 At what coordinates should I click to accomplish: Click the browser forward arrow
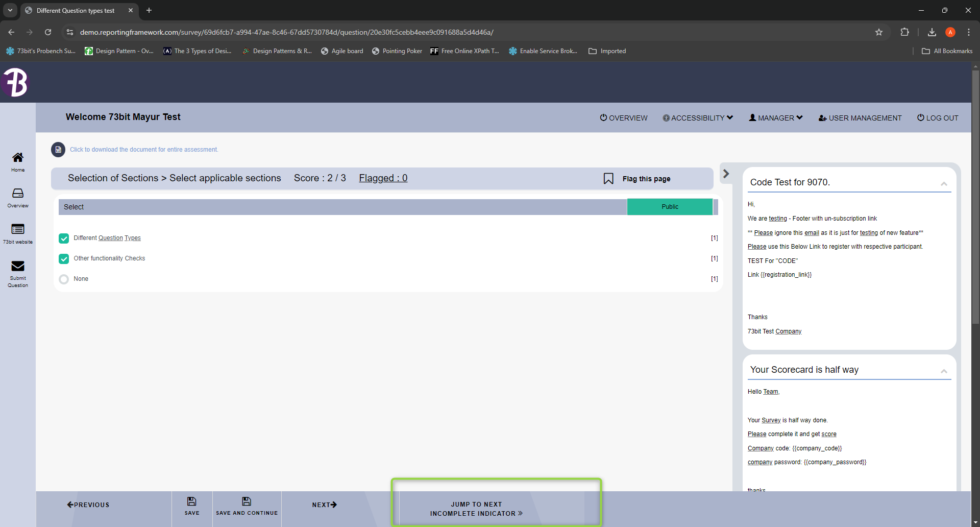[30, 32]
